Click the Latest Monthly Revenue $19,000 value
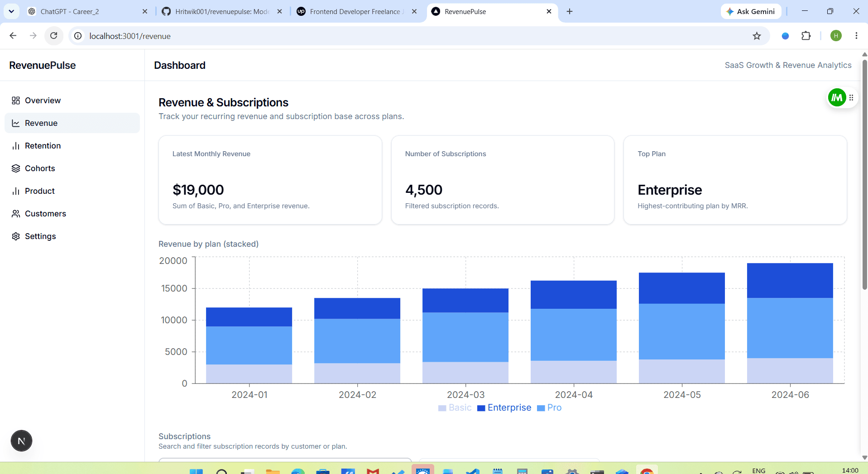 click(x=198, y=190)
